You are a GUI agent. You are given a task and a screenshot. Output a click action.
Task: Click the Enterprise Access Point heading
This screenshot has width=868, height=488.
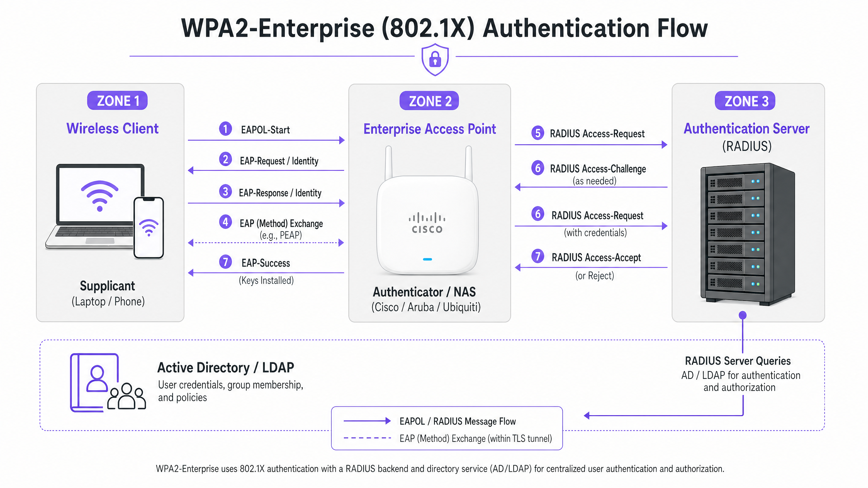click(x=430, y=129)
